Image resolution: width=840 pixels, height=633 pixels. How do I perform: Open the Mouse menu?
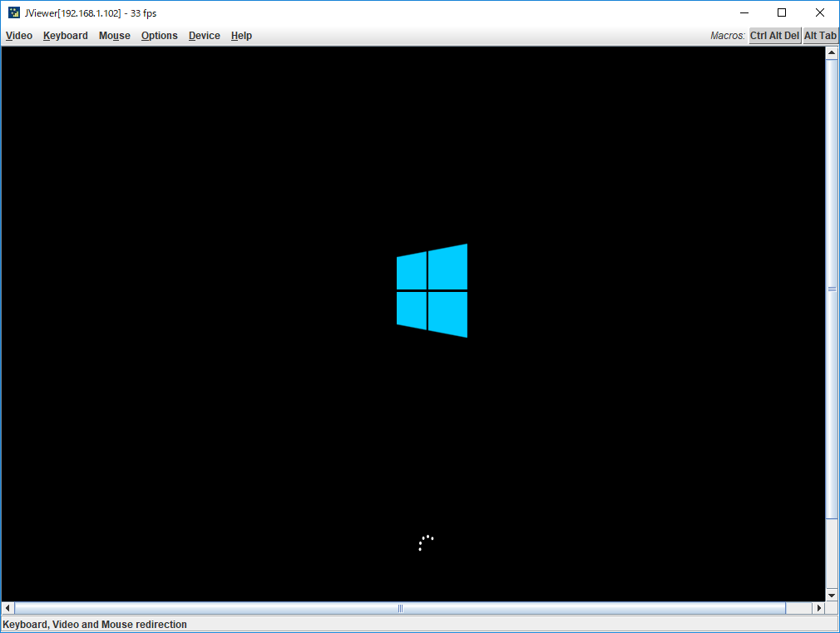tap(114, 36)
